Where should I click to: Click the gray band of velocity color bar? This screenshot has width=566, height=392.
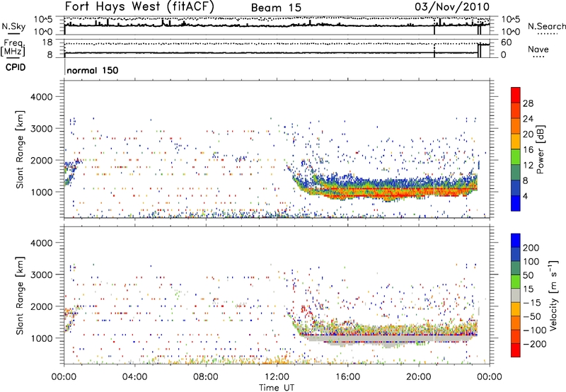pos(516,296)
